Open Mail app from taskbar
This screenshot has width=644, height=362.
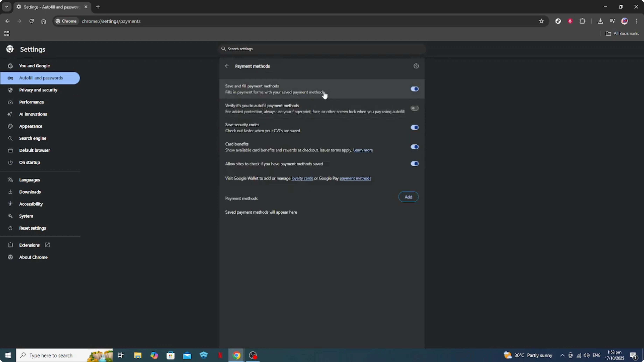(187, 355)
